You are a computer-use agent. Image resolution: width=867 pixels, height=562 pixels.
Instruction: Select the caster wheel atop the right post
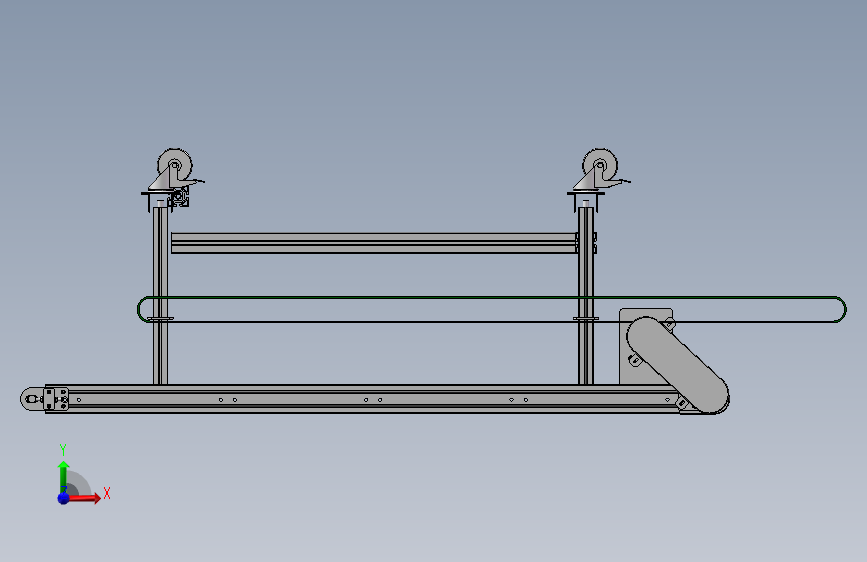pyautogui.click(x=600, y=164)
